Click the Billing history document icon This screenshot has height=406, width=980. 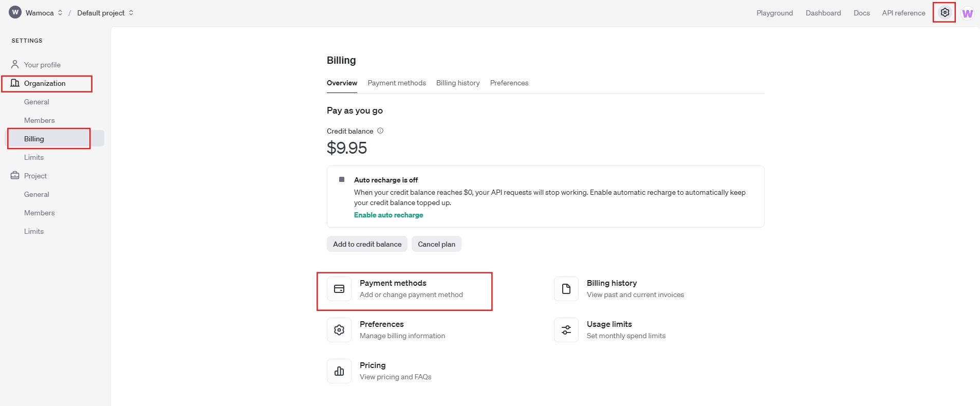[x=566, y=289]
